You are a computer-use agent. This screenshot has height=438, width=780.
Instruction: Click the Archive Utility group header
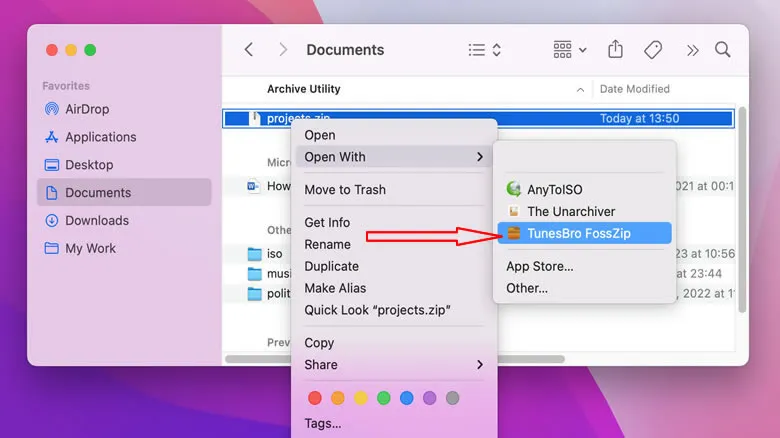(303, 89)
